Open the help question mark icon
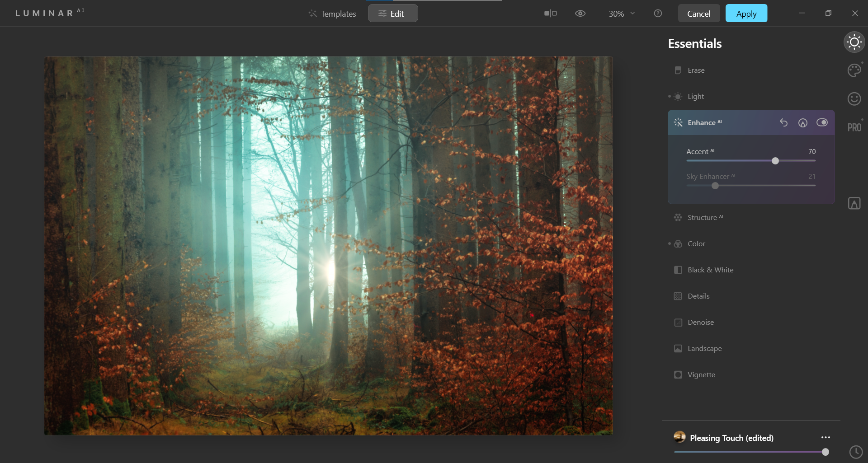Image resolution: width=868 pixels, height=463 pixels. pyautogui.click(x=658, y=14)
